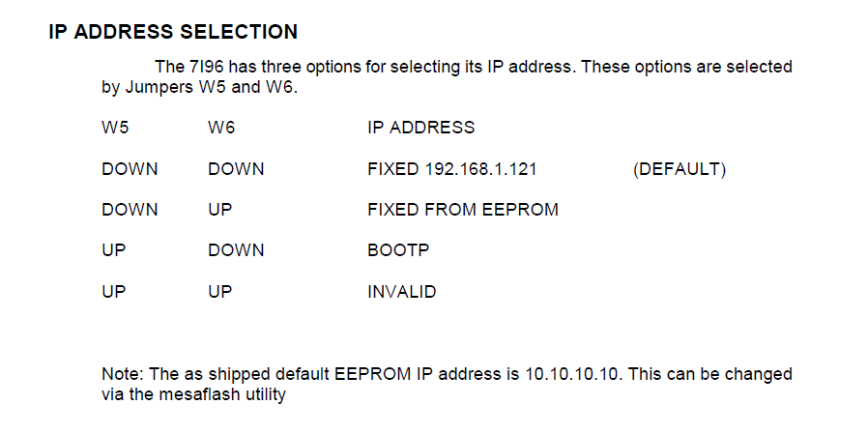Image resolution: width=868 pixels, height=434 pixels.
Task: Click the IP ADDRESS SELECTION heading
Action: click(173, 32)
